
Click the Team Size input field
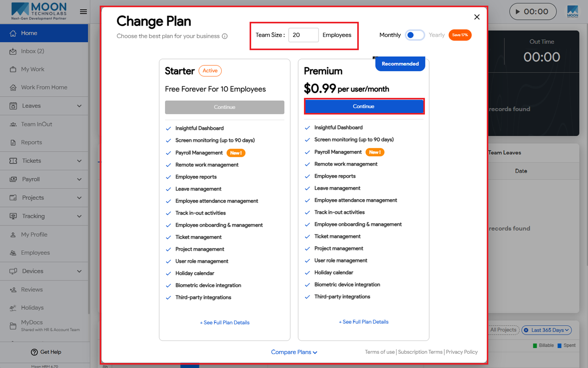(x=303, y=35)
